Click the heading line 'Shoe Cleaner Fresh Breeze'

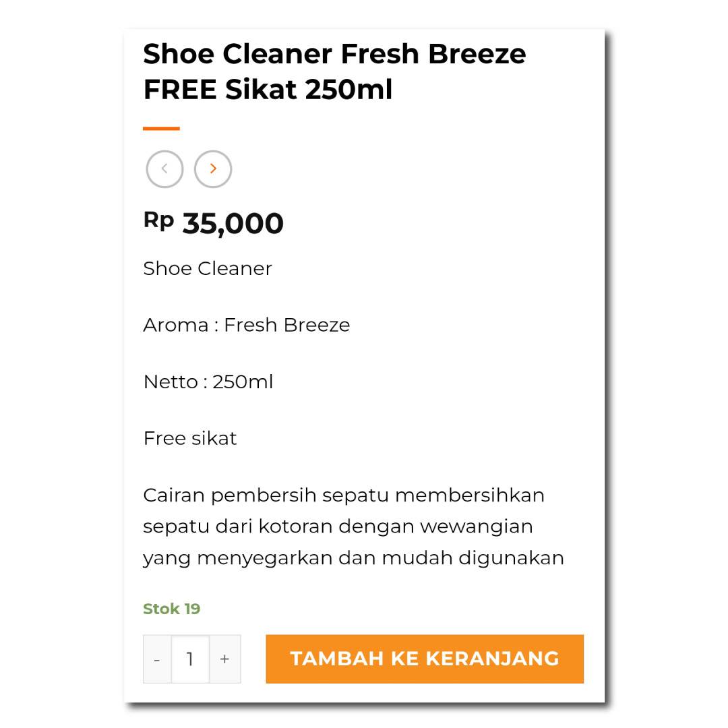point(334,54)
